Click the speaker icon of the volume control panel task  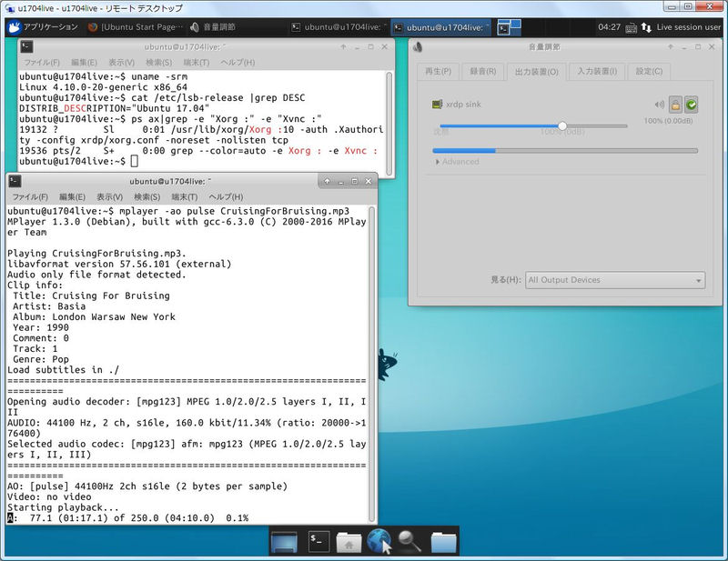pyautogui.click(x=195, y=27)
